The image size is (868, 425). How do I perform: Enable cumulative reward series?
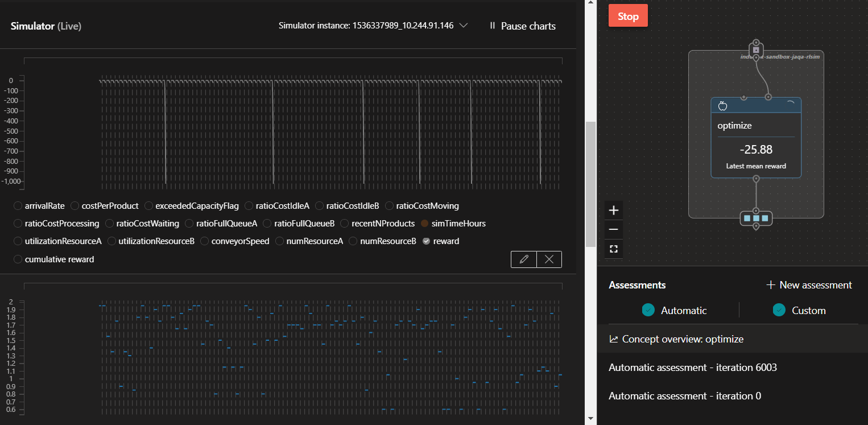click(18, 259)
